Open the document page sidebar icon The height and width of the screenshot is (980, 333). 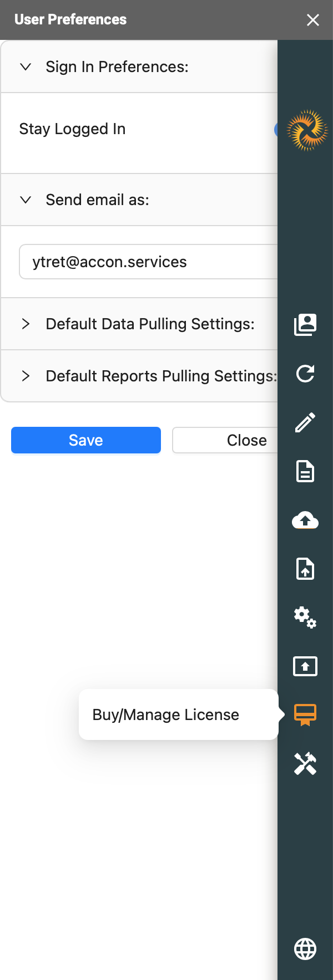pyautogui.click(x=305, y=471)
